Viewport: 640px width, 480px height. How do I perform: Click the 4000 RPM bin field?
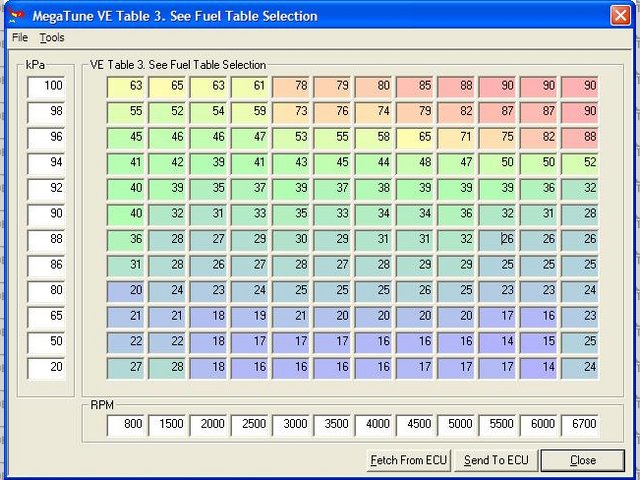[x=373, y=425]
